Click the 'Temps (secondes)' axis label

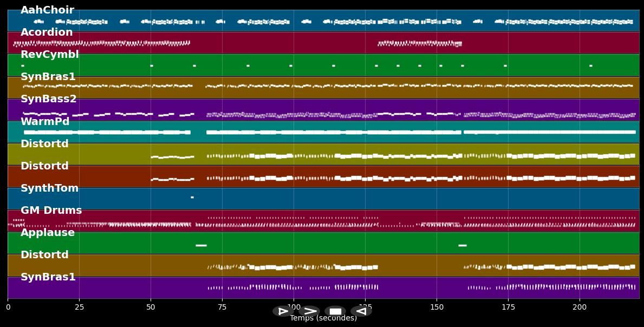point(323,318)
